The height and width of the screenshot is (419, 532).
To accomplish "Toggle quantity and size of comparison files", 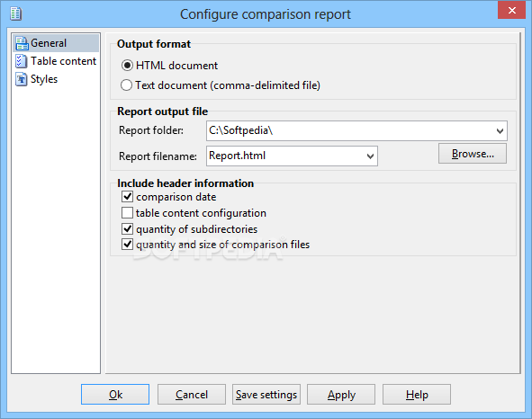I will click(x=127, y=244).
